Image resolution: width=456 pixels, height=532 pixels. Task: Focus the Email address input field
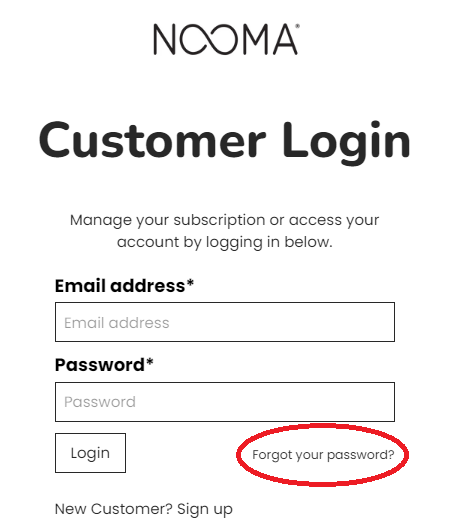pyautogui.click(x=225, y=322)
